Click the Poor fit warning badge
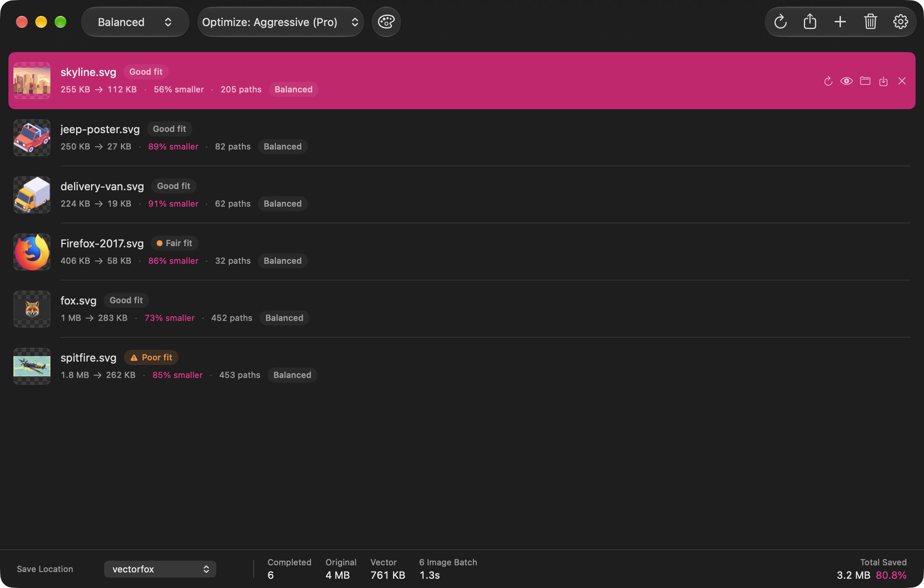 151,357
